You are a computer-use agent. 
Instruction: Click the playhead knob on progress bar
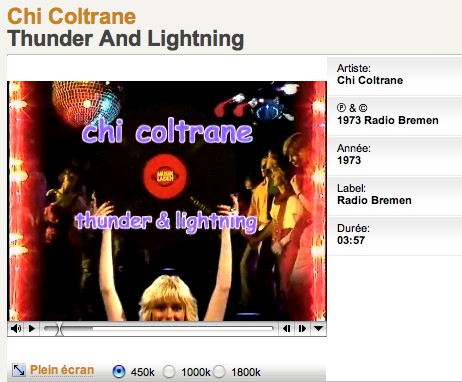pyautogui.click(x=60, y=329)
